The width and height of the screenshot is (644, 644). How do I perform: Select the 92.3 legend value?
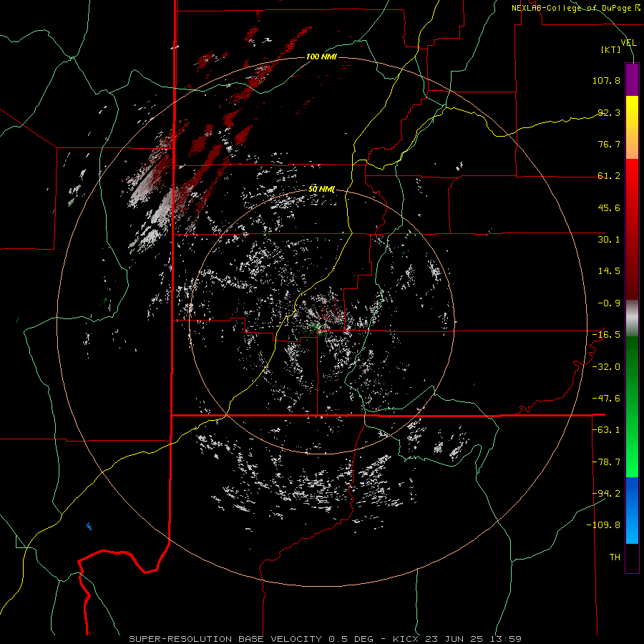[x=609, y=112]
